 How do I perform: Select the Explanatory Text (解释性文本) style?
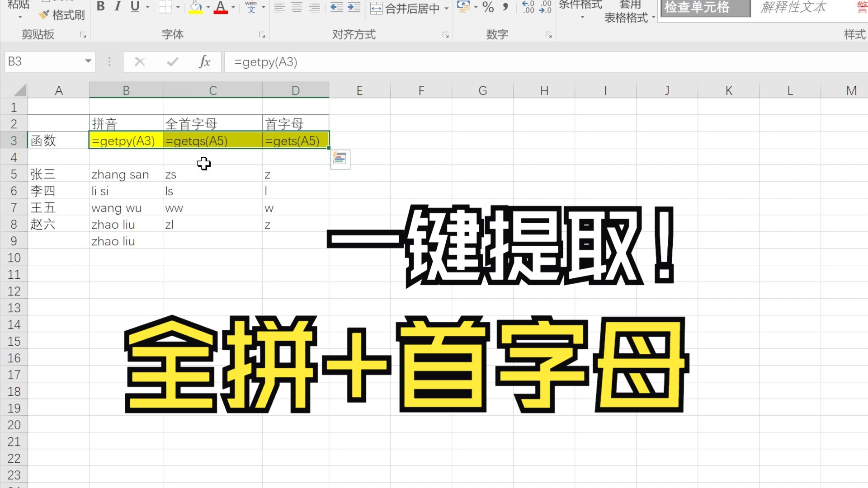coord(793,7)
